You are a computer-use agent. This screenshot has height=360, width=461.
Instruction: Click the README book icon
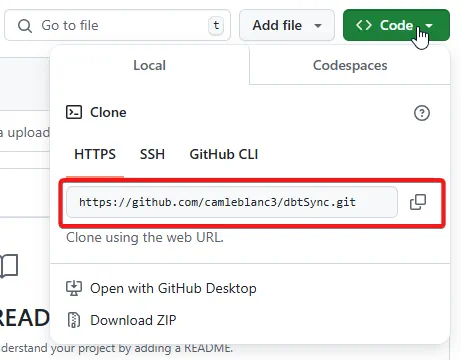tap(9, 266)
